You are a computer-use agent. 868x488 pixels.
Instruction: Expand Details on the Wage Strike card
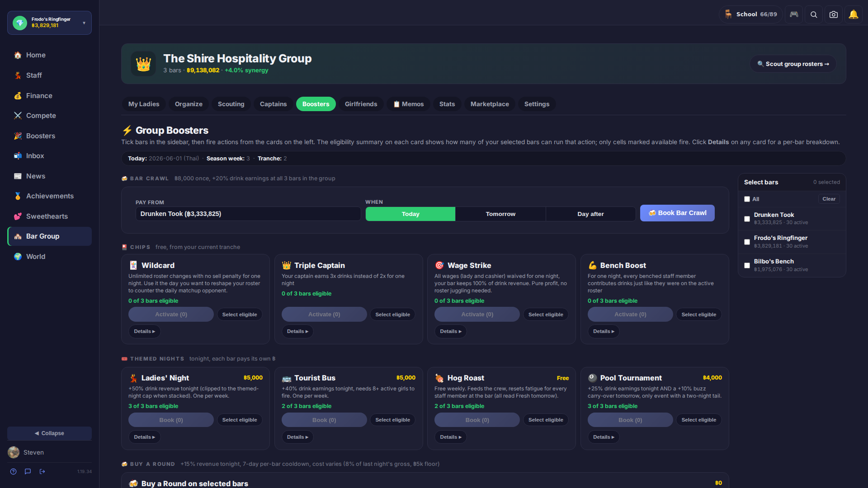pos(450,332)
